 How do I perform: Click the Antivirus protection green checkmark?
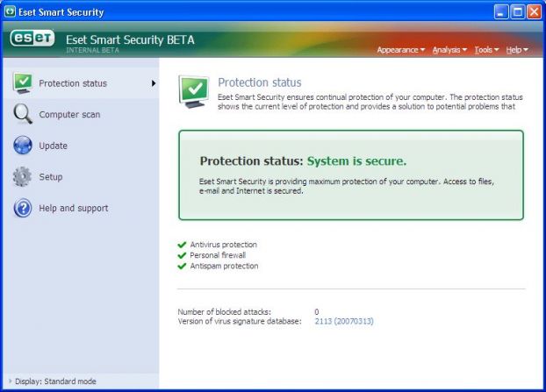pos(182,245)
